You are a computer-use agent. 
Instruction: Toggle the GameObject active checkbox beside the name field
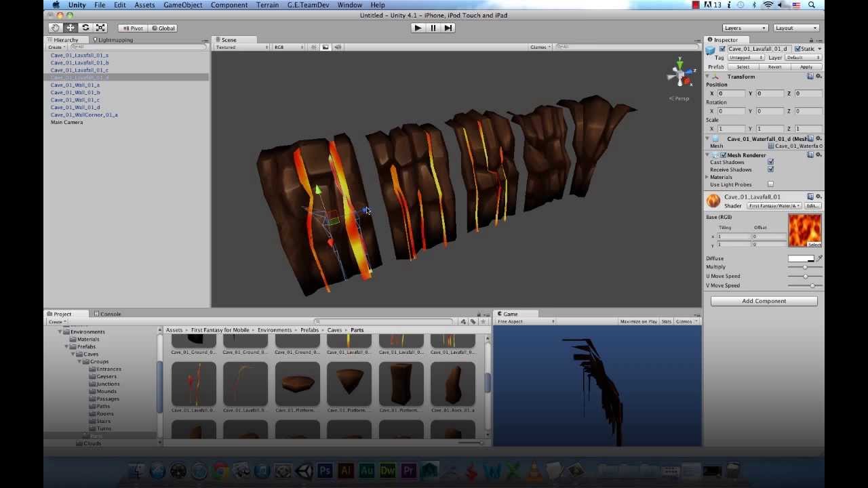coord(722,49)
